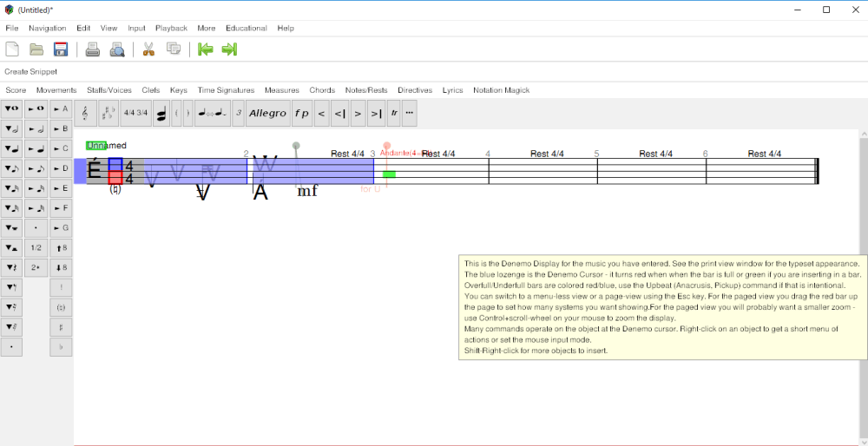
Task: Click the 1/2 duration palette button
Action: tap(36, 248)
